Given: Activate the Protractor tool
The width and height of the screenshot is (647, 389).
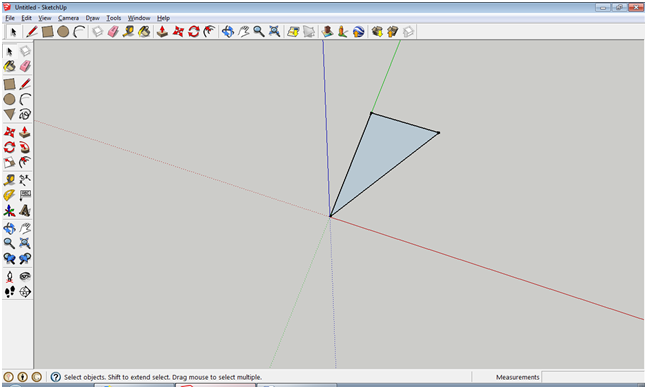Looking at the screenshot, I should (x=9, y=195).
